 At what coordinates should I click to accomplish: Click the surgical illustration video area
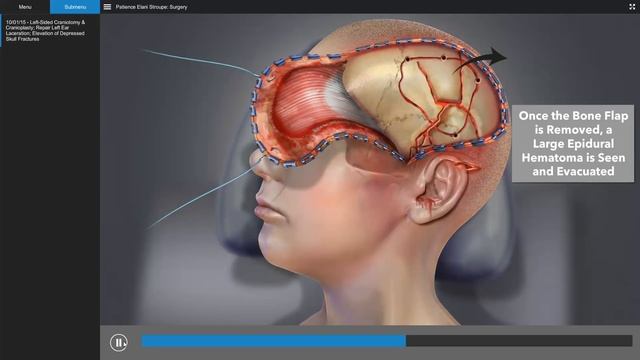[x=370, y=169]
